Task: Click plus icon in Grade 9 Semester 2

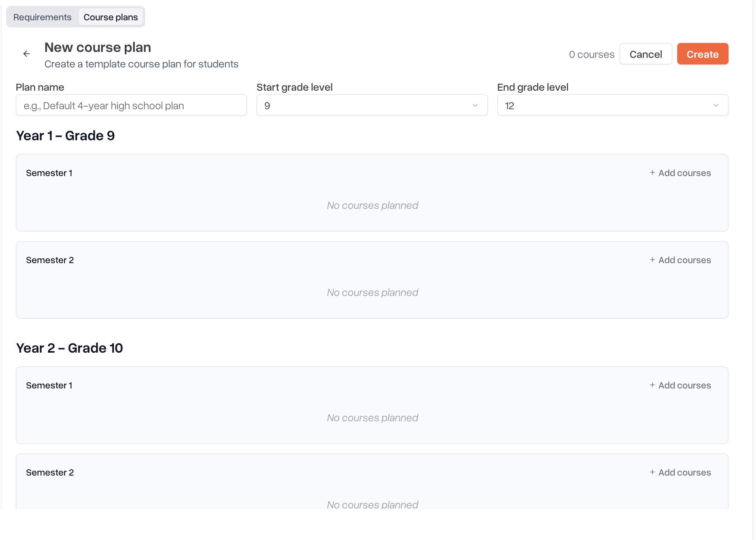Action: (652, 260)
